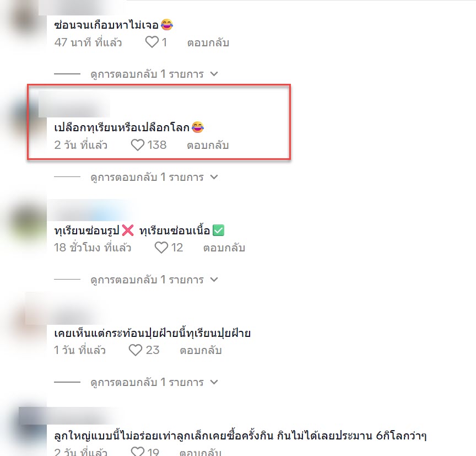Expand the 1 reply under the 47-minute comment

(x=154, y=74)
